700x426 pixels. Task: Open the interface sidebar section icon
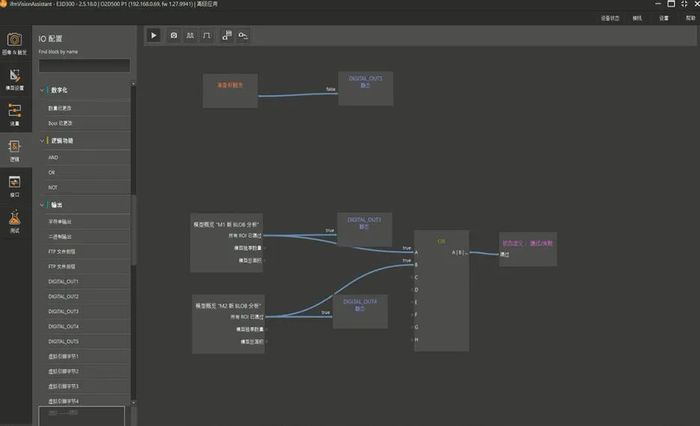pos(14,184)
